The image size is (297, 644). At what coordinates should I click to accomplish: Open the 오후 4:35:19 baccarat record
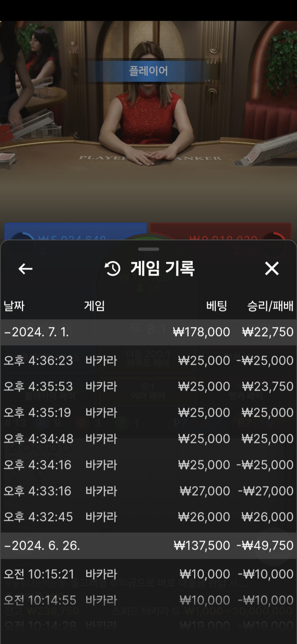coord(148,412)
